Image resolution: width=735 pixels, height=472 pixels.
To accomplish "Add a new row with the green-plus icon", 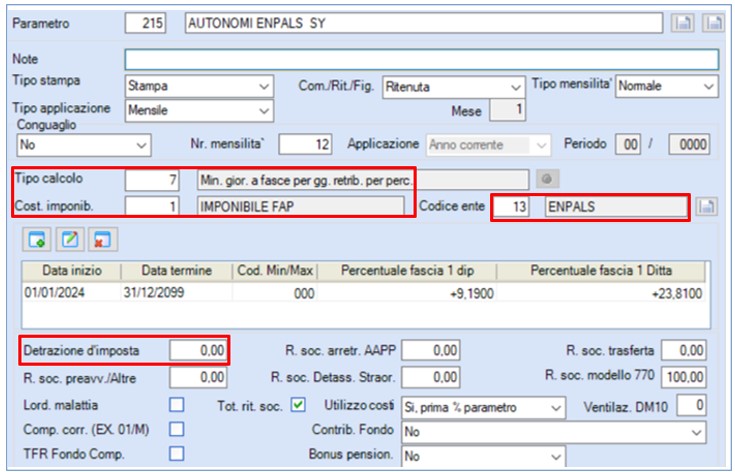I will coord(37,240).
